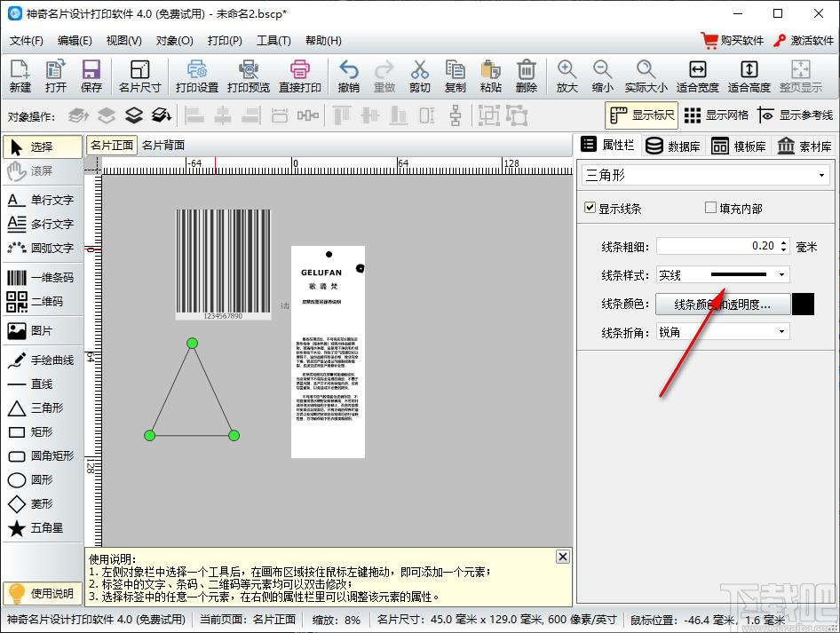
Task: Select the 圆弧文字 arc text tool
Action: tap(42, 249)
